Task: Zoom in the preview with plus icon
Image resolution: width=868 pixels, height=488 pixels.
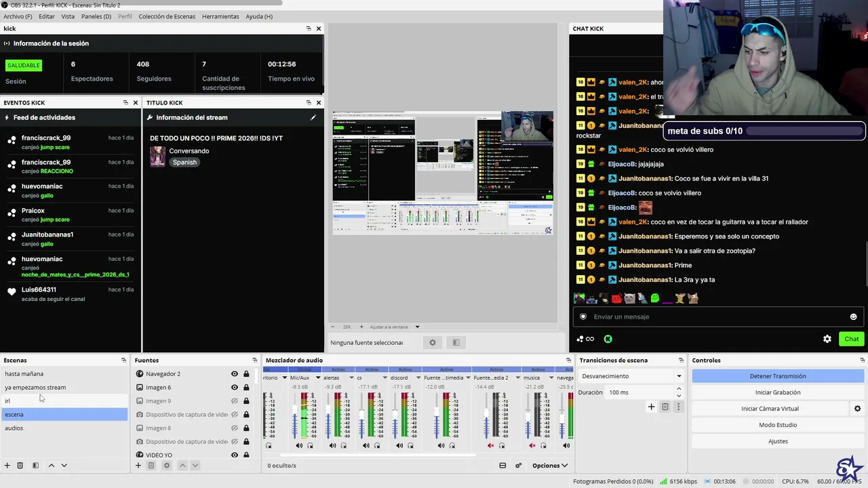Action: coord(361,327)
